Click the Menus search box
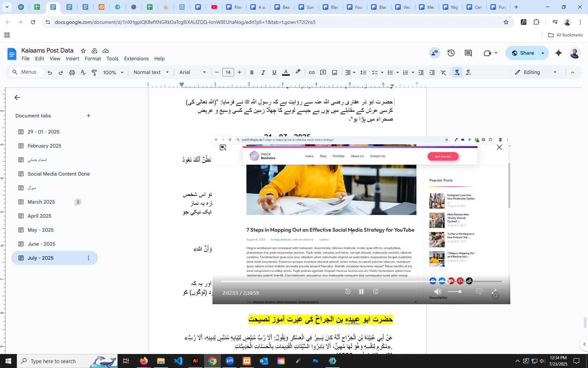 [x=26, y=72]
